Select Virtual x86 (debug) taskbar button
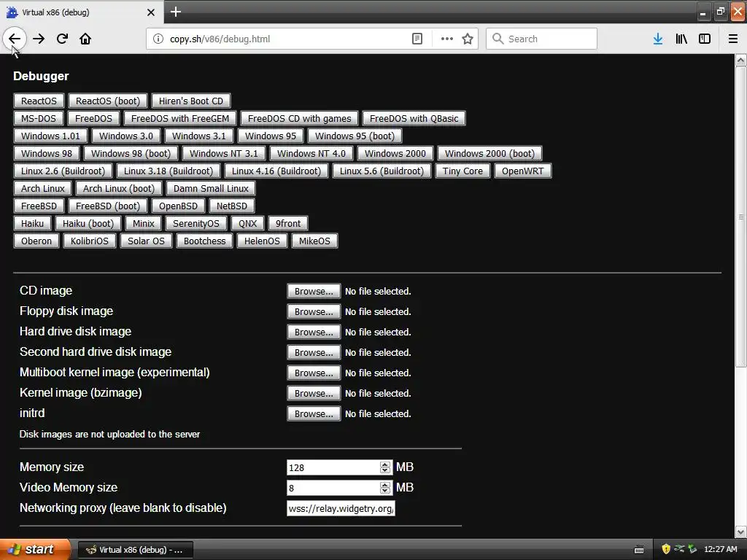This screenshot has width=747, height=560. (135, 550)
